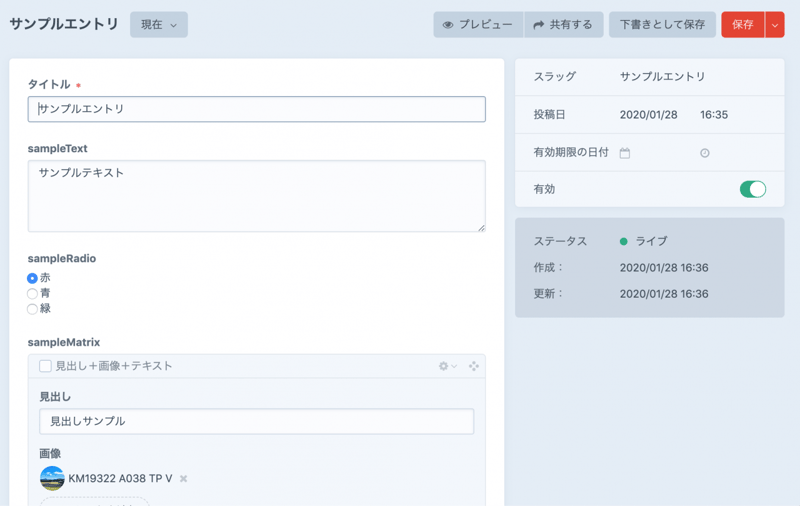Check the 見出し＋画像＋テキスト block checkbox
The image size is (800, 506).
45,366
